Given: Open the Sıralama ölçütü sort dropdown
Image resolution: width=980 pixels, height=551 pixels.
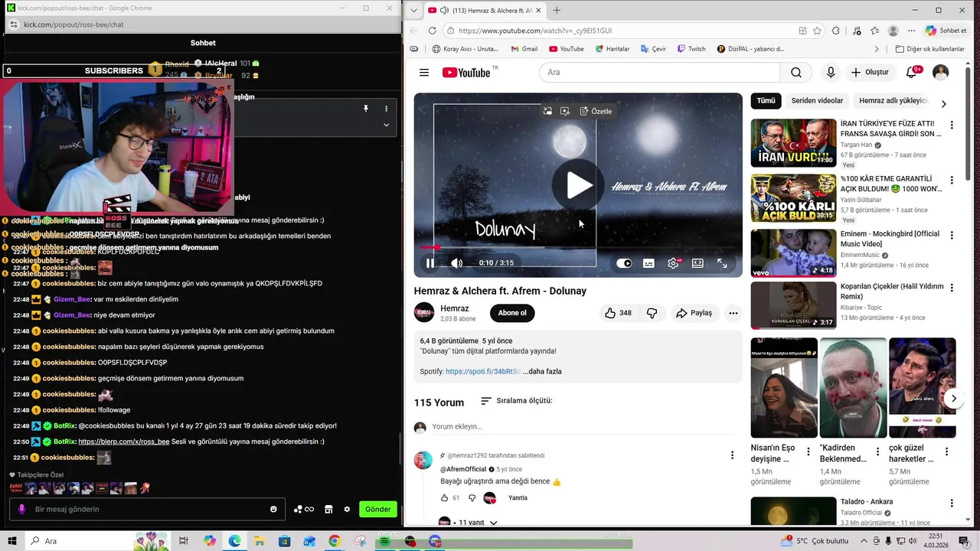Looking at the screenshot, I should [516, 401].
